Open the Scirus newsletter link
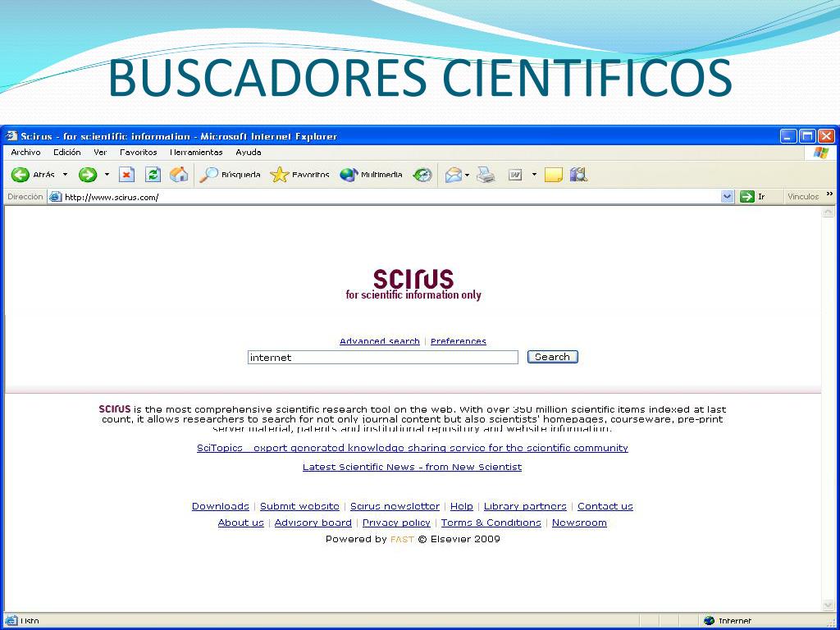Viewport: 840px width, 630px height. pos(395,506)
